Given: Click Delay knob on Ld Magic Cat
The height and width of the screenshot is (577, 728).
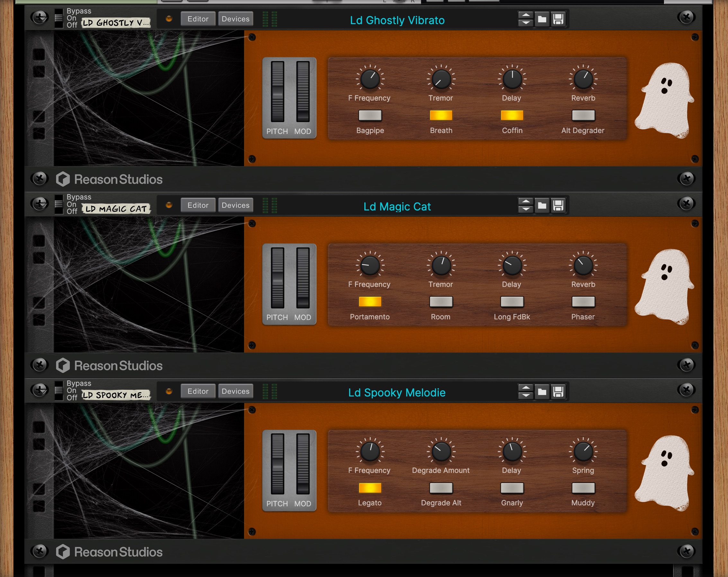Looking at the screenshot, I should coord(512,265).
